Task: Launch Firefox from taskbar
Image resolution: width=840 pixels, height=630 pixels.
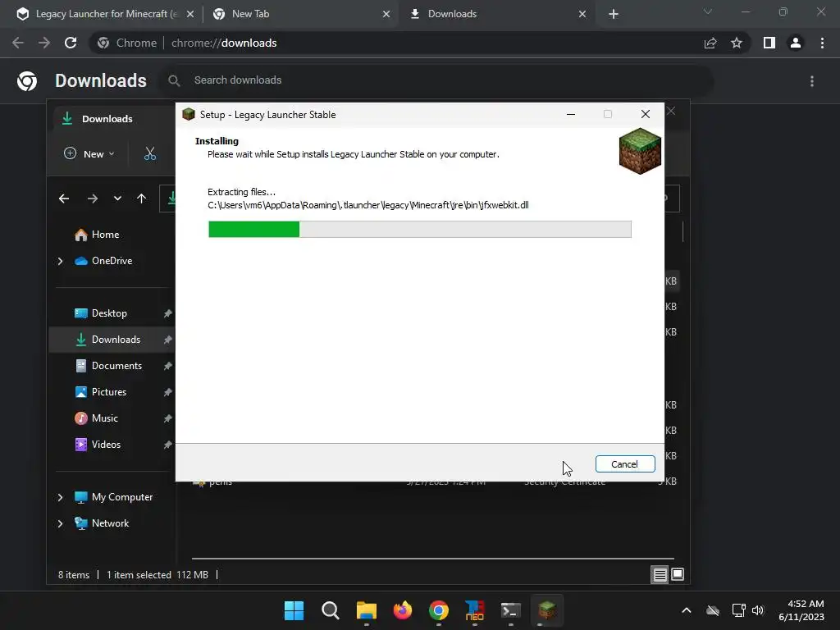Action: [x=402, y=610]
